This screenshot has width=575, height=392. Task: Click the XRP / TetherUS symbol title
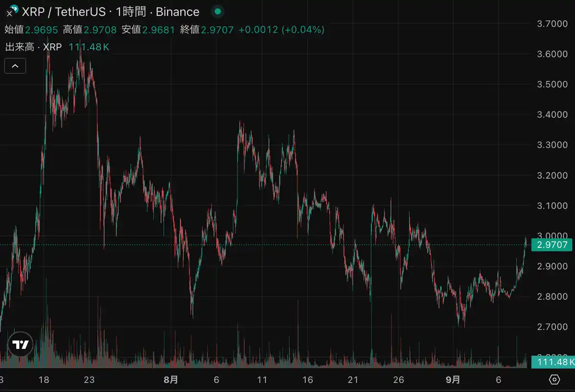[x=70, y=11]
